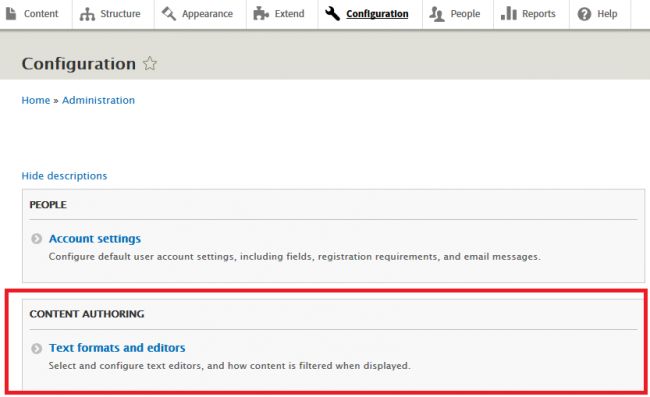Click the Help question mark icon
Screen dimensions: 650x397
(x=584, y=14)
